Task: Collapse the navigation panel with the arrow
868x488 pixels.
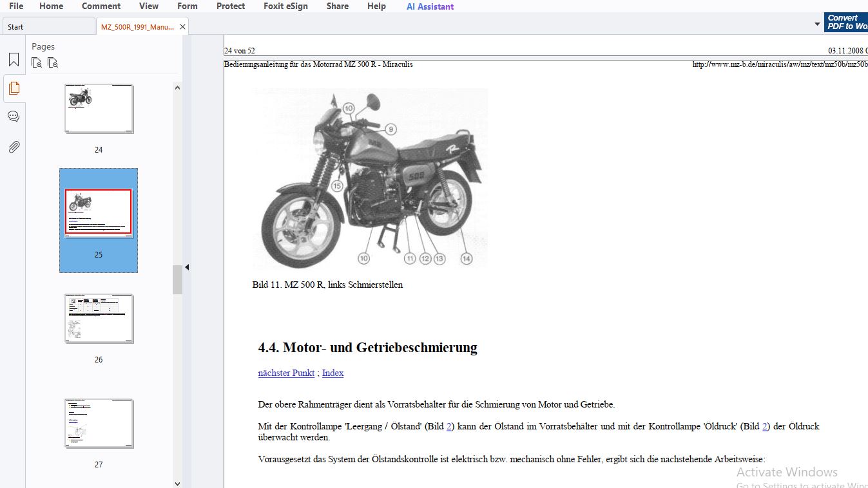Action: point(187,267)
